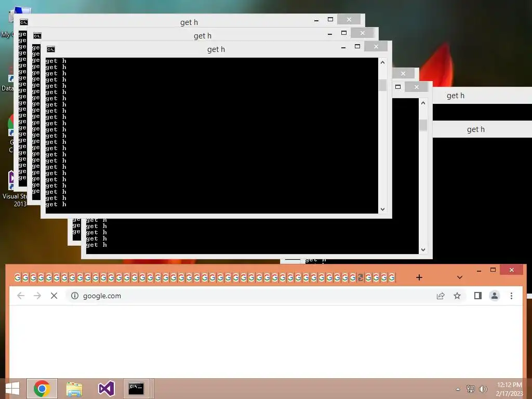Stop loading the google.com page
This screenshot has height=399, width=532.
[x=54, y=296]
